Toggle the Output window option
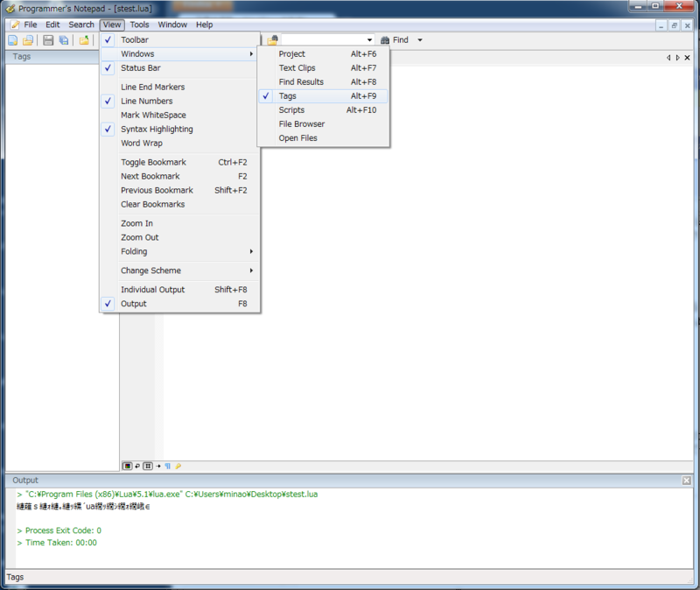Image resolution: width=700 pixels, height=590 pixels. 179,304
